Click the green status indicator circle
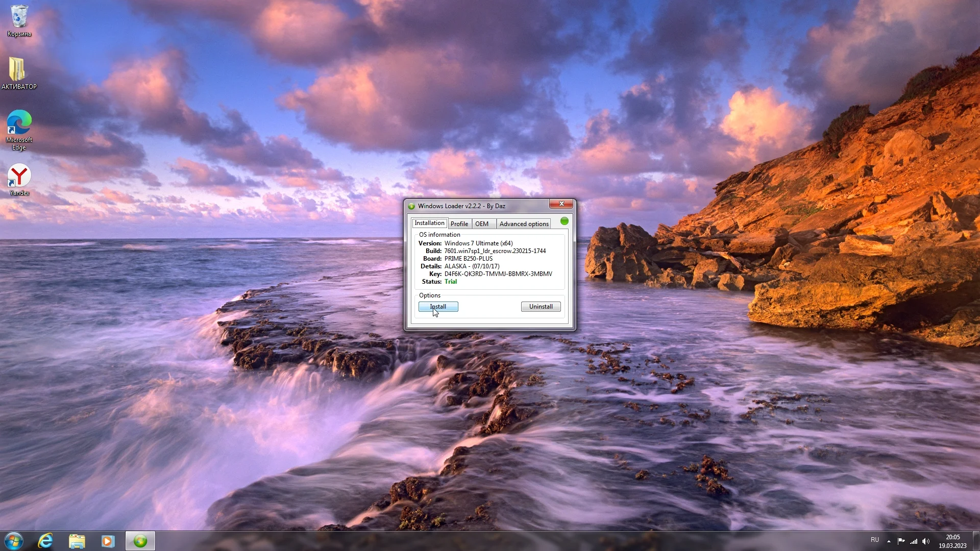The height and width of the screenshot is (551, 980). (x=564, y=221)
